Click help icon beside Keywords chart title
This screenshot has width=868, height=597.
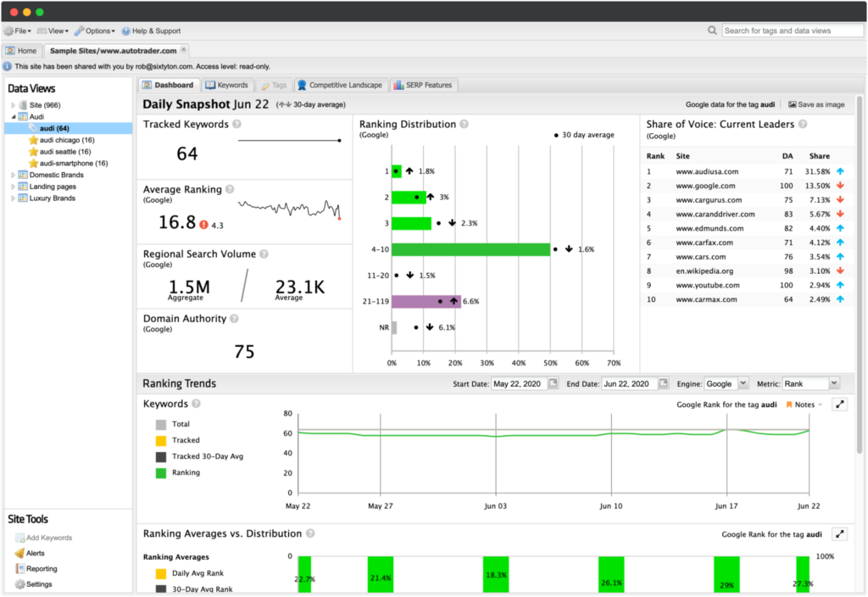[196, 404]
